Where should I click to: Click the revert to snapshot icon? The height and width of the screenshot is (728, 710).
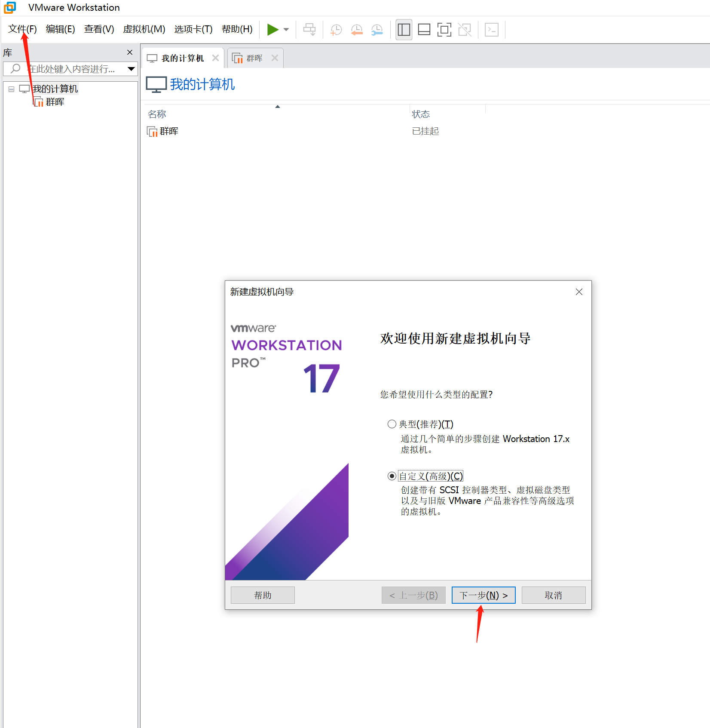(357, 30)
